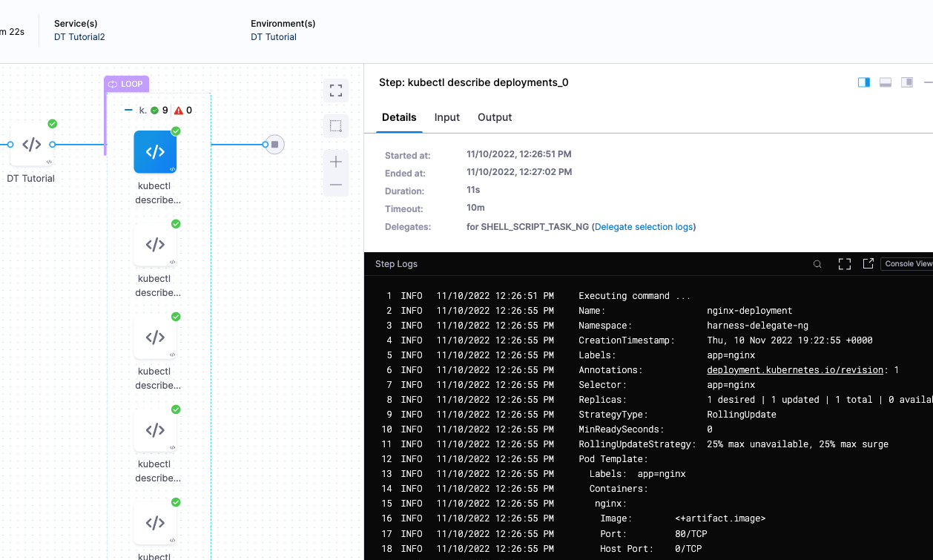This screenshot has width=933, height=560.
Task: Click the pipeline end stop node
Action: click(274, 145)
